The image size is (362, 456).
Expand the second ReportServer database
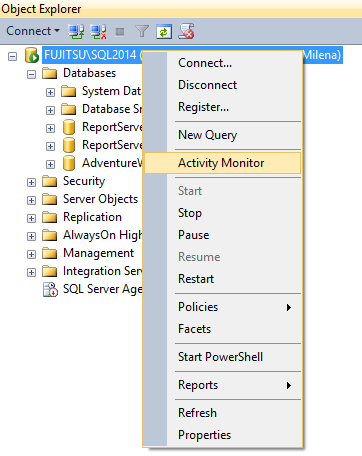click(50, 146)
